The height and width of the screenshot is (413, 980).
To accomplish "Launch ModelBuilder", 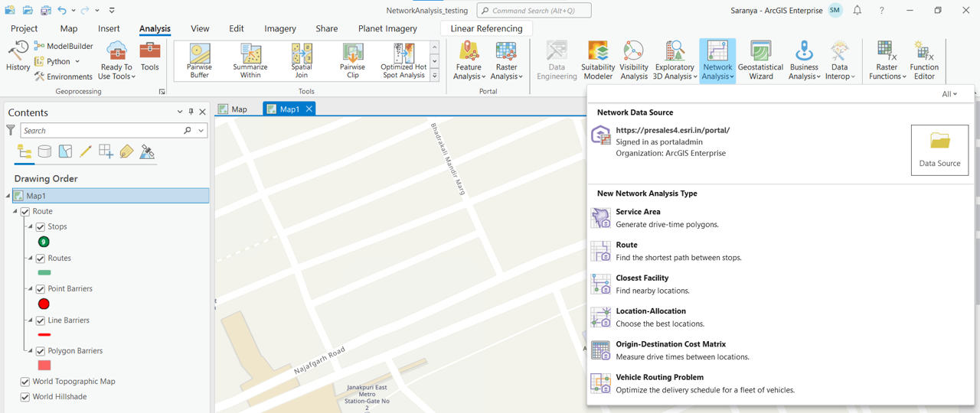I will click(64, 46).
